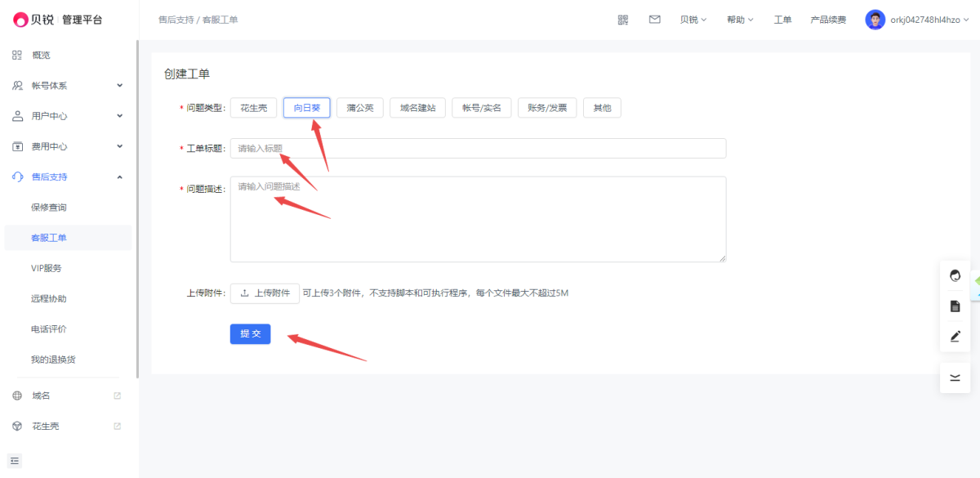The image size is (980, 478).
Task: Collapse the sidebar menu icon
Action: tap(15, 460)
